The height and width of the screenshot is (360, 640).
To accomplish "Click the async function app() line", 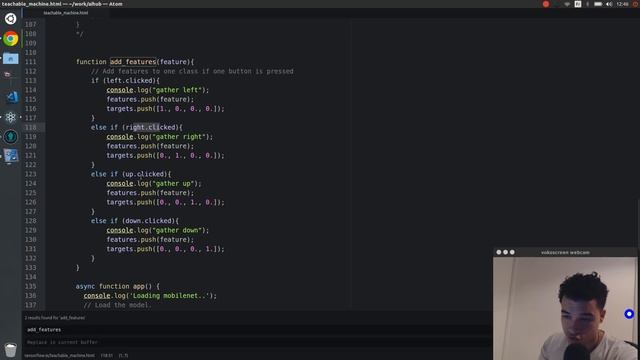I will (118, 286).
